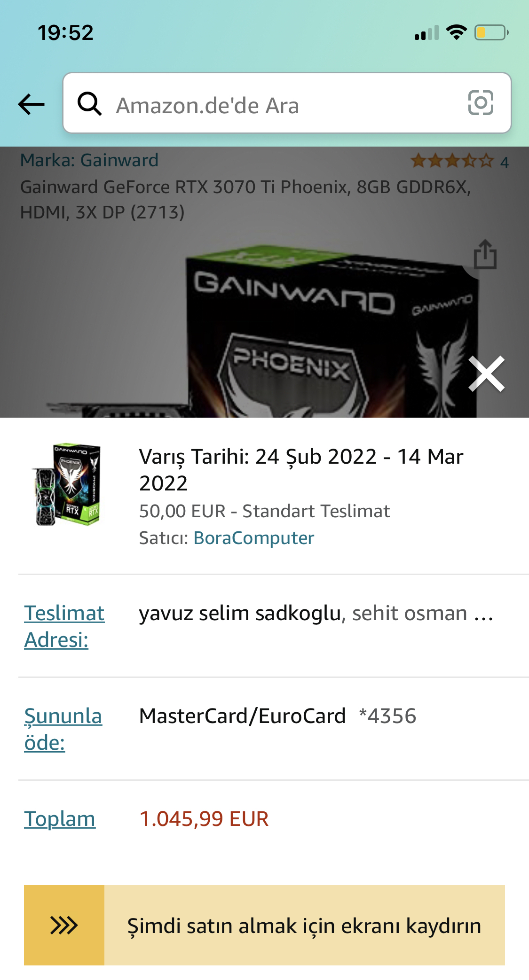Tap the star rating icons
Viewport: 529px width, 980px height.
tap(452, 161)
